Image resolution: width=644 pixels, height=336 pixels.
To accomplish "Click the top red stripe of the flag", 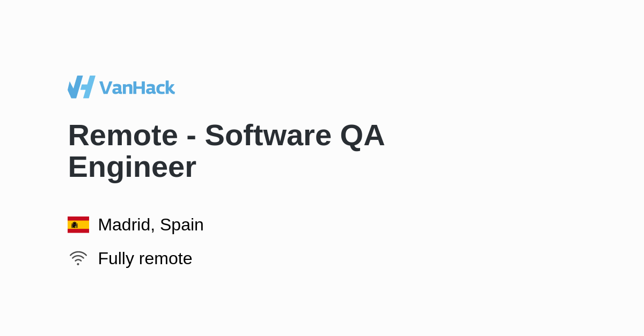I will coord(78,219).
